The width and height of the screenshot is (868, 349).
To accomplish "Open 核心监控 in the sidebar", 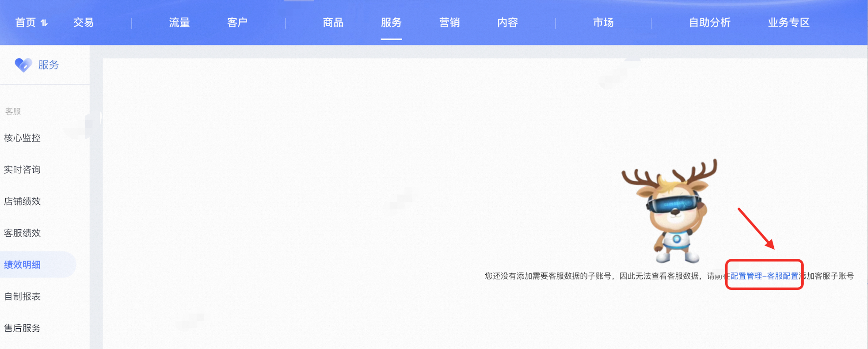I will point(22,138).
